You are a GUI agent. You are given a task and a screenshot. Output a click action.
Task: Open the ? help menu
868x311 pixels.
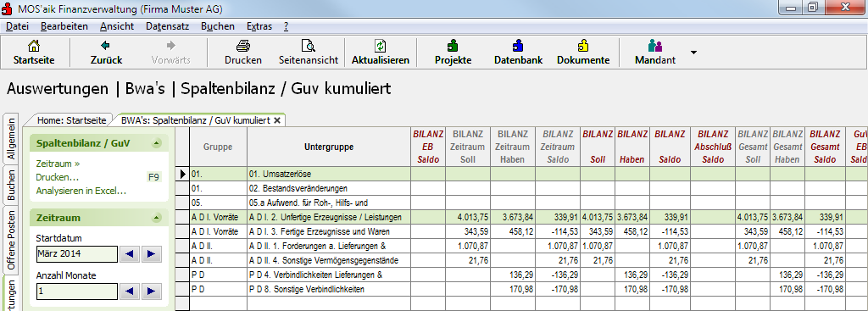point(286,26)
